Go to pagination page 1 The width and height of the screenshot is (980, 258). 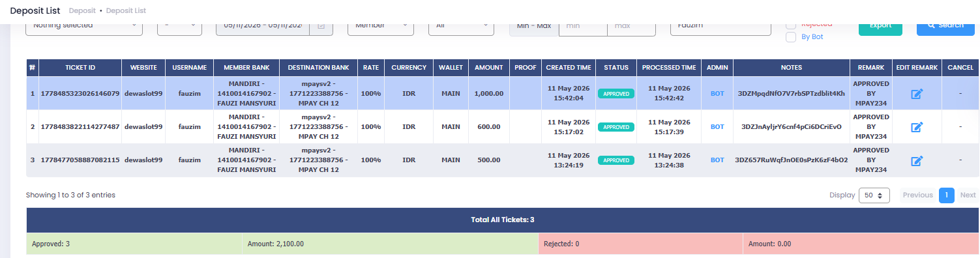tap(947, 195)
